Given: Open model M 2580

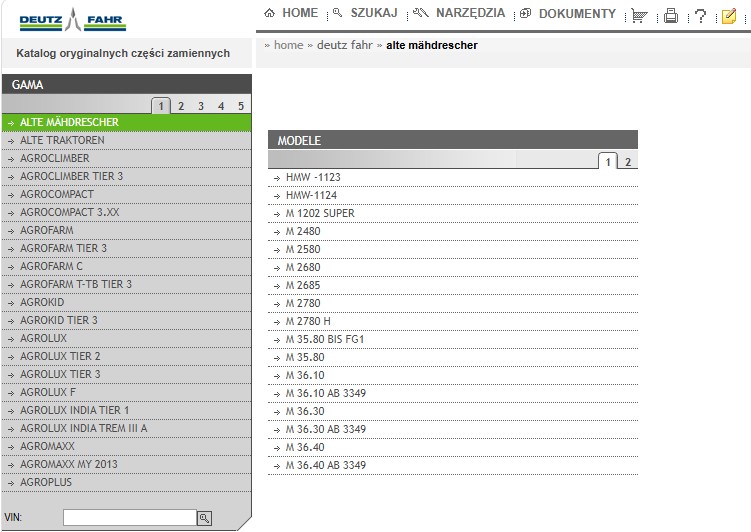Looking at the screenshot, I should (453, 249).
